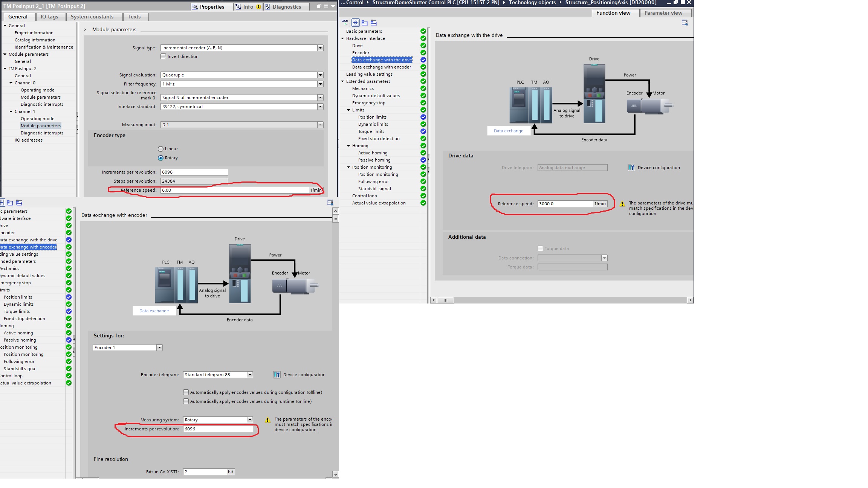Click the Data exchange label in the drive diagram
The image size is (868, 488).
coord(508,131)
